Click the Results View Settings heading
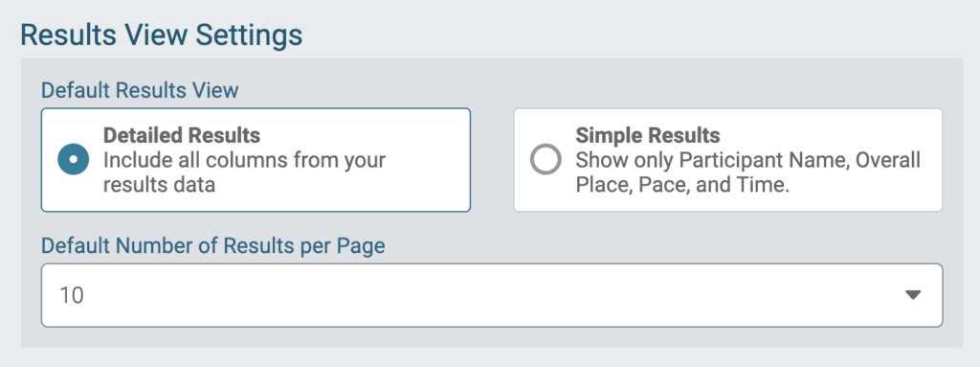 [161, 35]
